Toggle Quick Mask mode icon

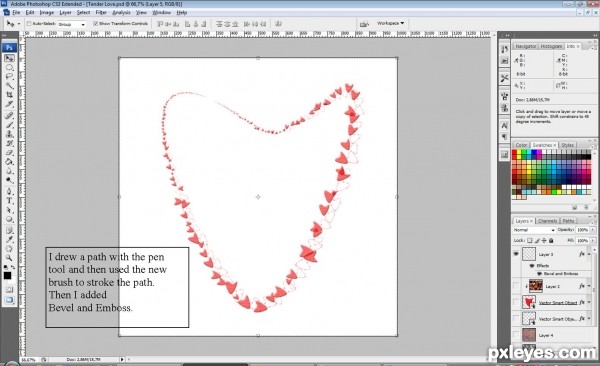click(x=9, y=289)
